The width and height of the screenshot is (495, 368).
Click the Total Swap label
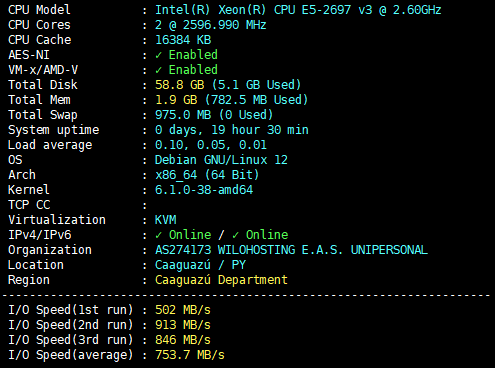point(43,115)
